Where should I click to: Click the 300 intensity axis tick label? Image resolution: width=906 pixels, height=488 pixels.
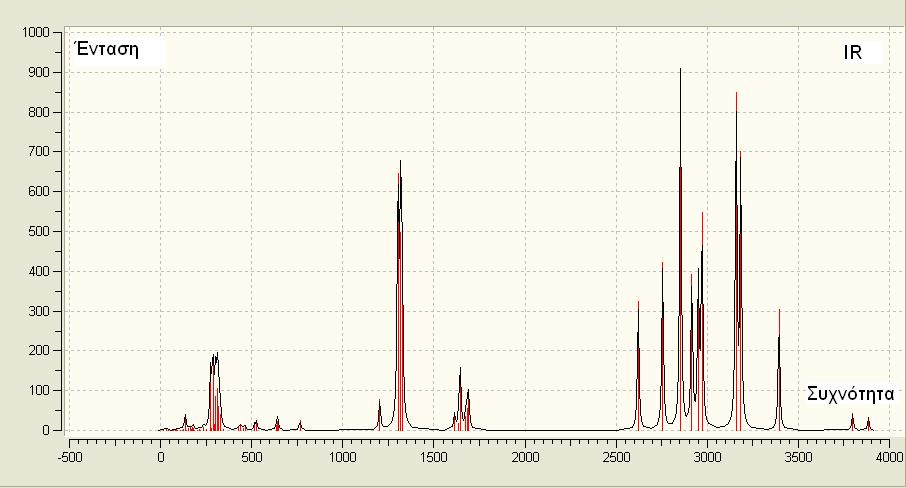click(x=39, y=311)
